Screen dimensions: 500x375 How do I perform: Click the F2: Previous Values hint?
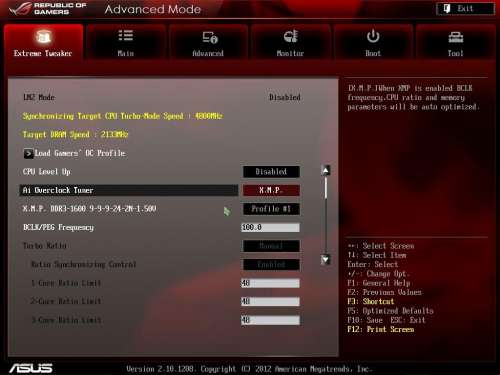[x=384, y=292]
